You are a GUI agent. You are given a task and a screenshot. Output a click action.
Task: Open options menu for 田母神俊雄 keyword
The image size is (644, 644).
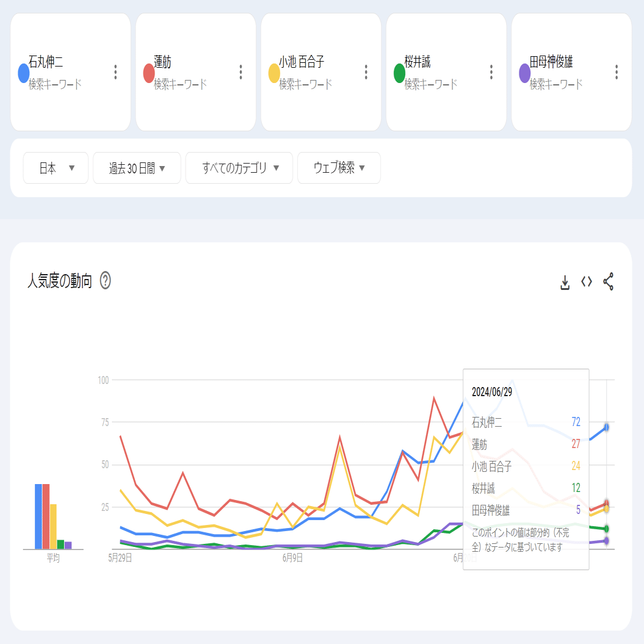coord(616,71)
